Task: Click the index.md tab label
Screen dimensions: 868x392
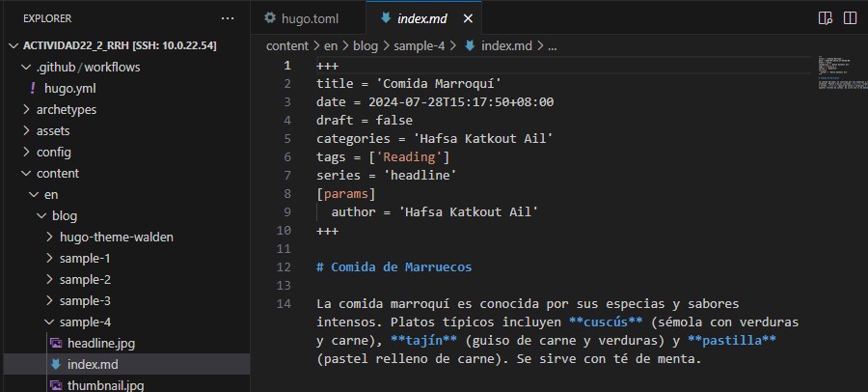Action: click(x=424, y=18)
